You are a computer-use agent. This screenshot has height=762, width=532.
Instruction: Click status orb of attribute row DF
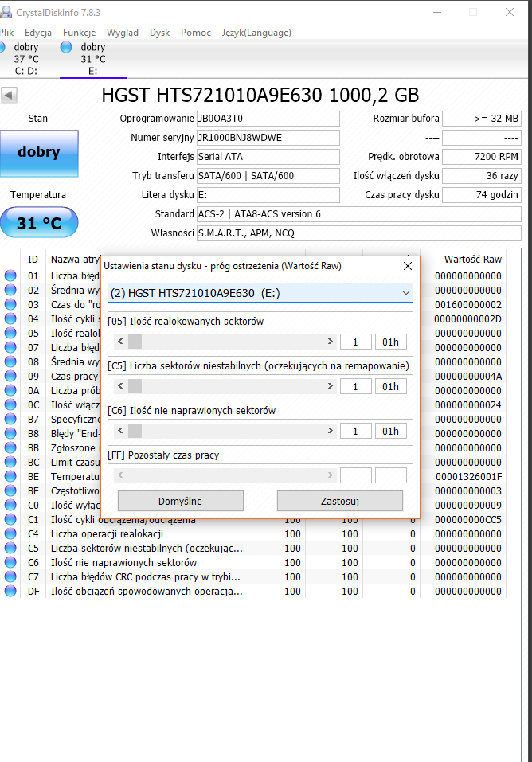10,592
